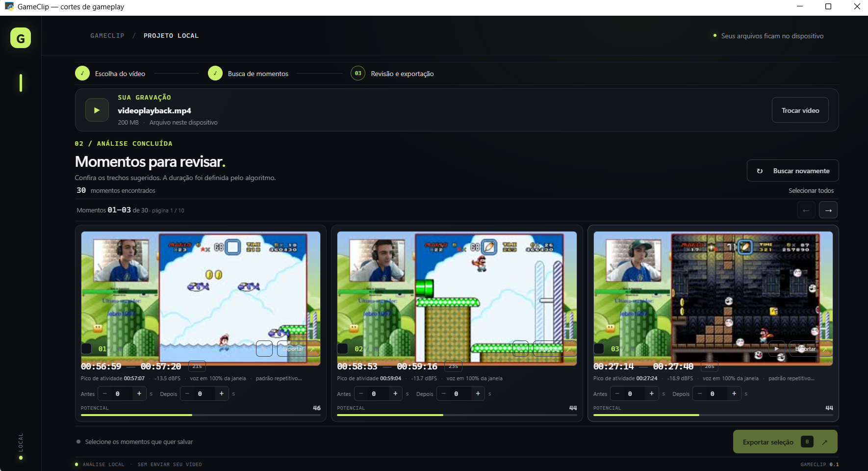Decrease Antes seconds for moment 03
Image resolution: width=868 pixels, height=471 pixels.
(617, 393)
